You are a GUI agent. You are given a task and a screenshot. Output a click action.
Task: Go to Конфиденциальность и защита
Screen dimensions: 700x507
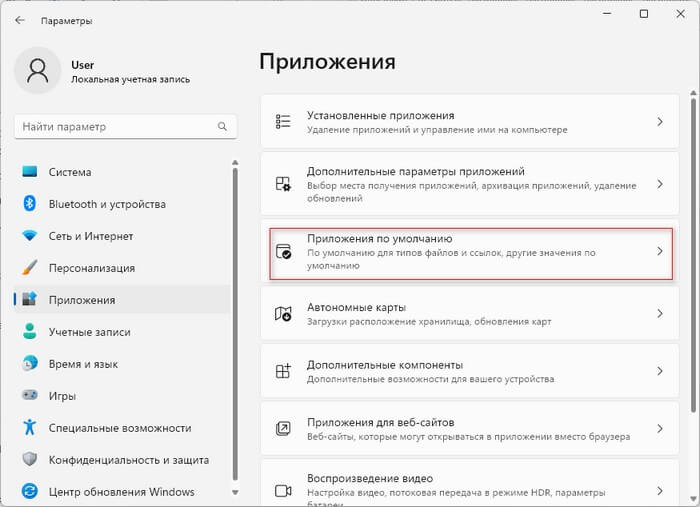122,460
